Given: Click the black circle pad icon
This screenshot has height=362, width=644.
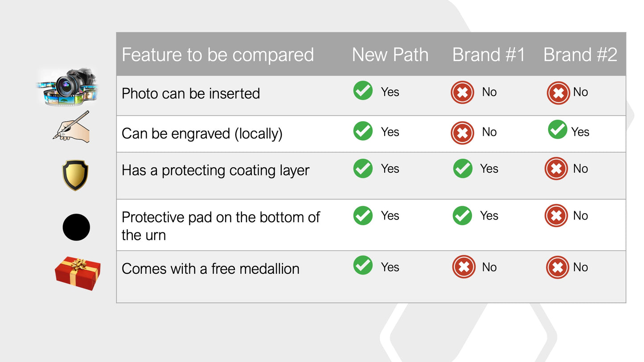Looking at the screenshot, I should click(76, 227).
